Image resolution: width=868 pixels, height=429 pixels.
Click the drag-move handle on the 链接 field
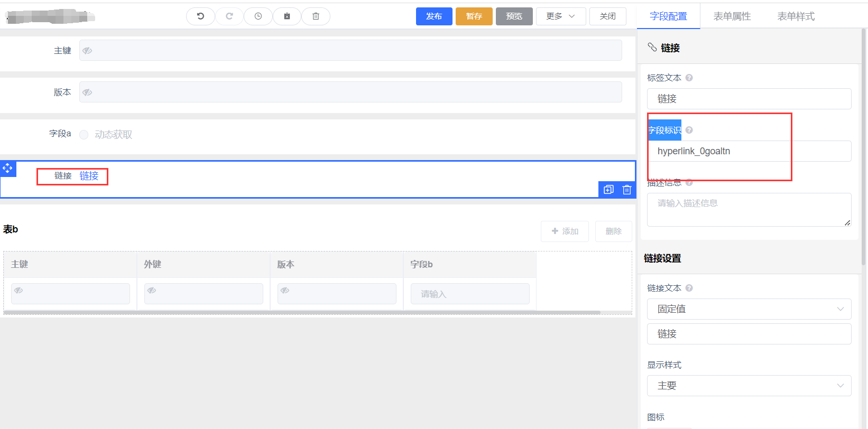[8, 169]
